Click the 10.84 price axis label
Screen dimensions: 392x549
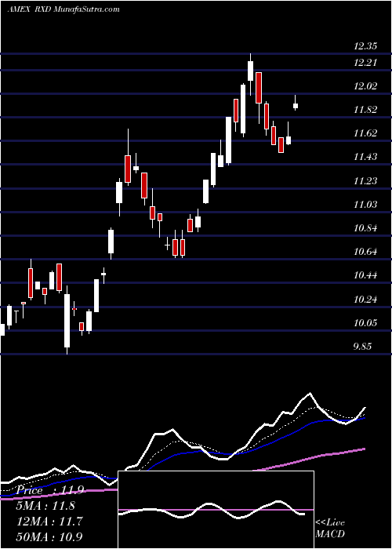click(365, 228)
